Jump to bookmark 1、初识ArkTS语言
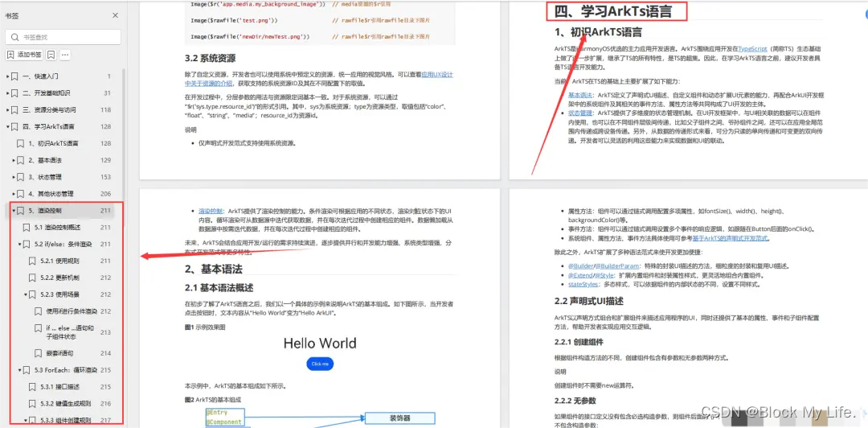 [53, 143]
